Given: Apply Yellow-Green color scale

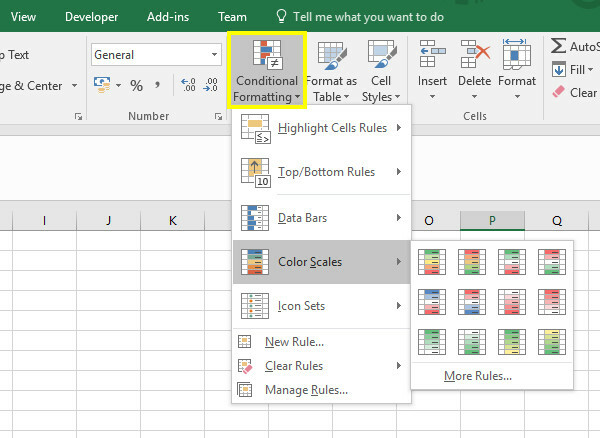Looking at the screenshot, I should pos(552,342).
